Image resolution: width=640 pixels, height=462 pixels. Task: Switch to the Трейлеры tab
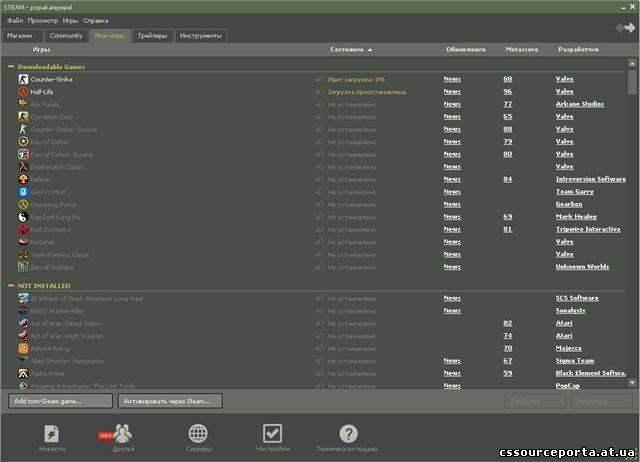click(152, 36)
